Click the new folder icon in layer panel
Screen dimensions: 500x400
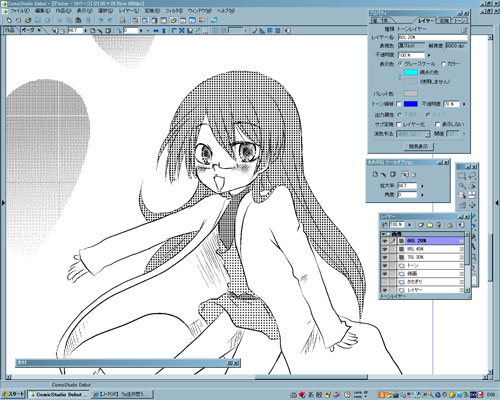tap(430, 225)
